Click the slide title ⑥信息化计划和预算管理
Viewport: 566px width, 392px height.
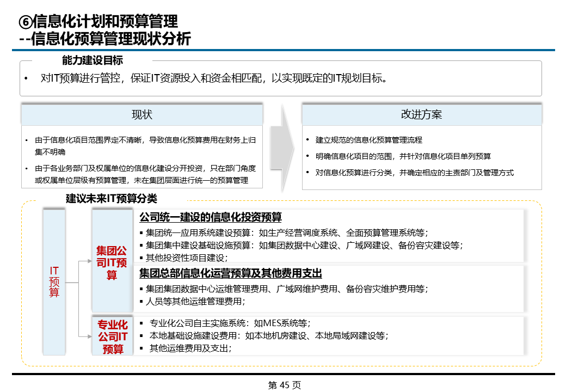point(99,21)
